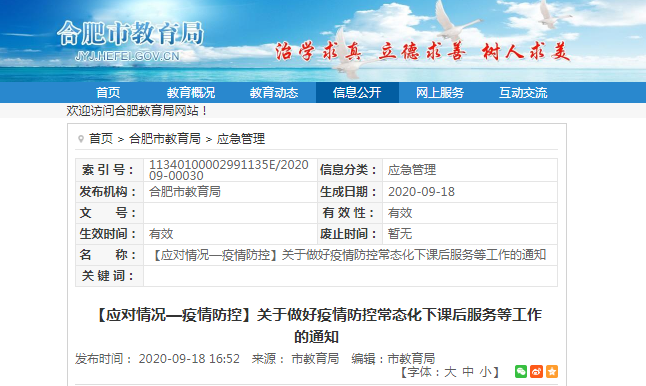Set font size to 大
646x386 pixels.
click(x=450, y=372)
